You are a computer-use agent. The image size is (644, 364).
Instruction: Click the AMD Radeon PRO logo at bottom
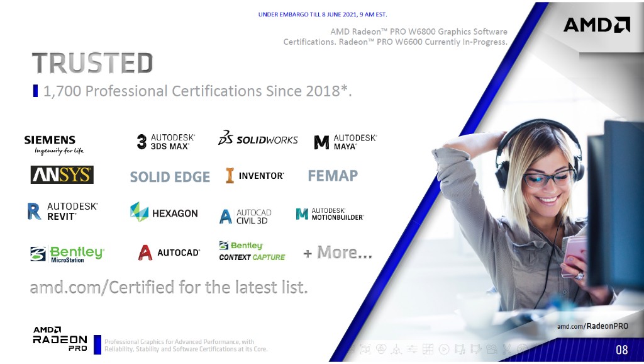(x=60, y=339)
